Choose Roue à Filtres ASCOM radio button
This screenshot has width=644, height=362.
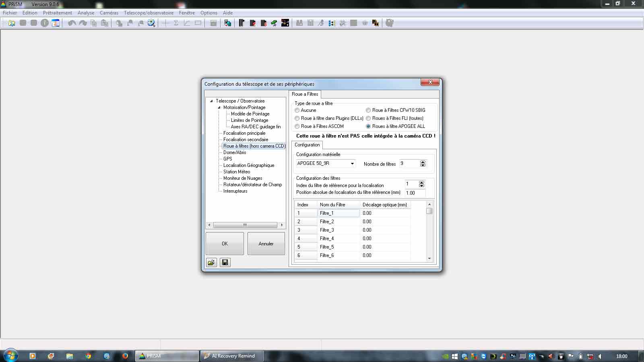point(297,126)
